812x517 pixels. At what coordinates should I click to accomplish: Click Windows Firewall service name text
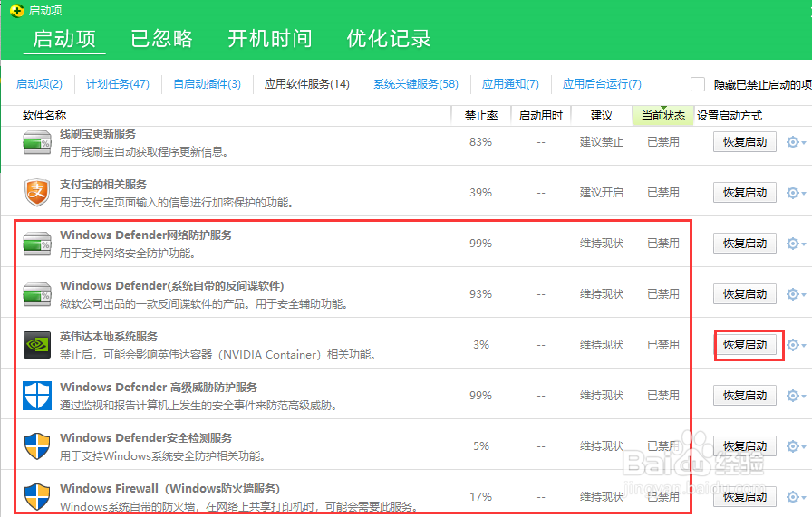[x=169, y=489]
